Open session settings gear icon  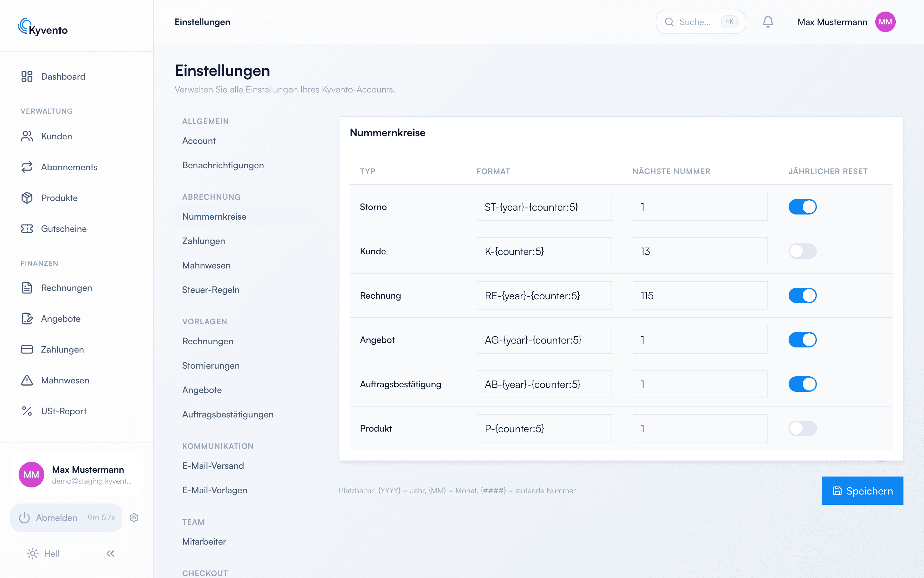tap(134, 518)
